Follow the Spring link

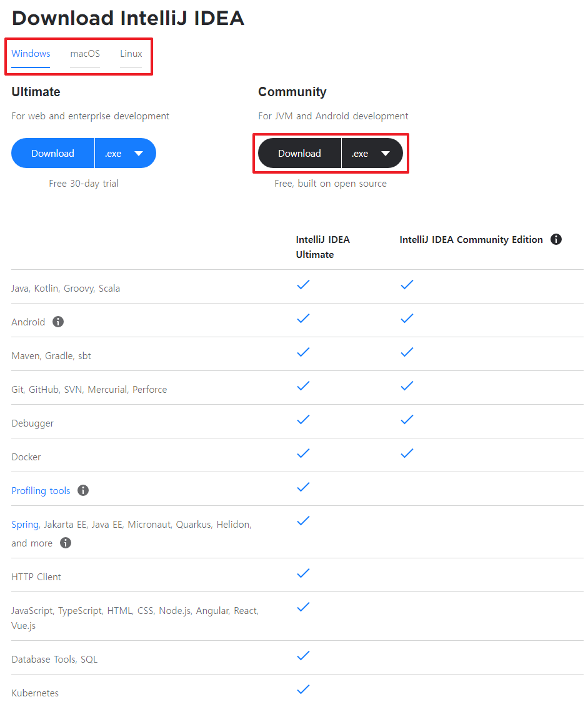tap(25, 525)
